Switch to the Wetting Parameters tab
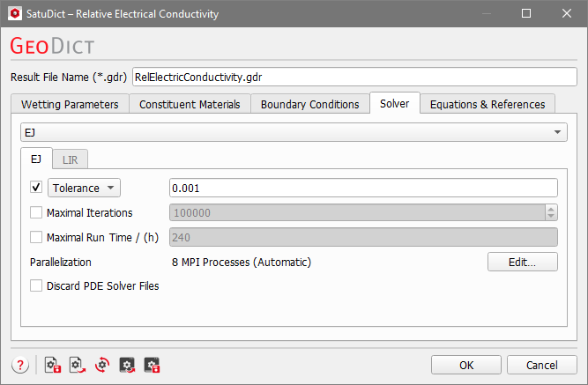The image size is (588, 385). pyautogui.click(x=70, y=104)
